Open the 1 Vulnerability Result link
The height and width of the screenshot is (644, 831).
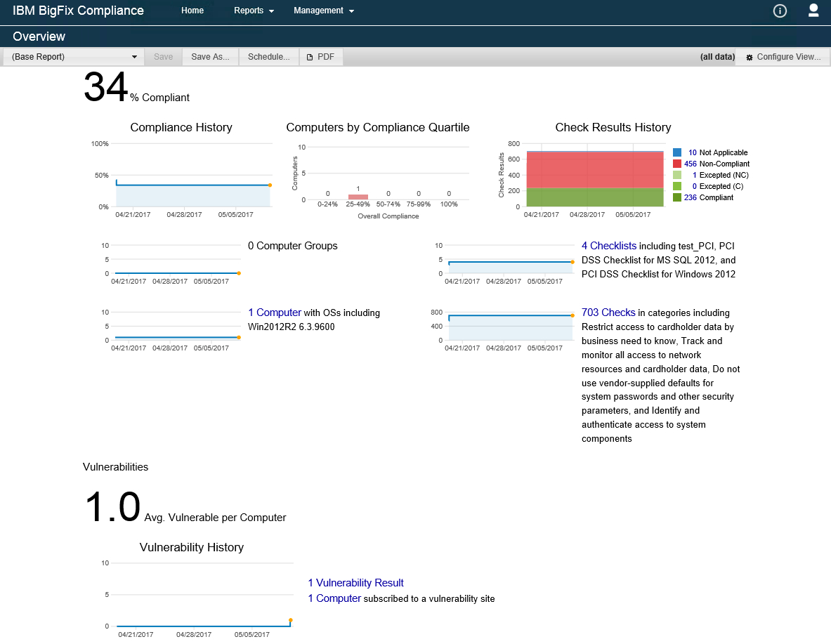pos(355,583)
